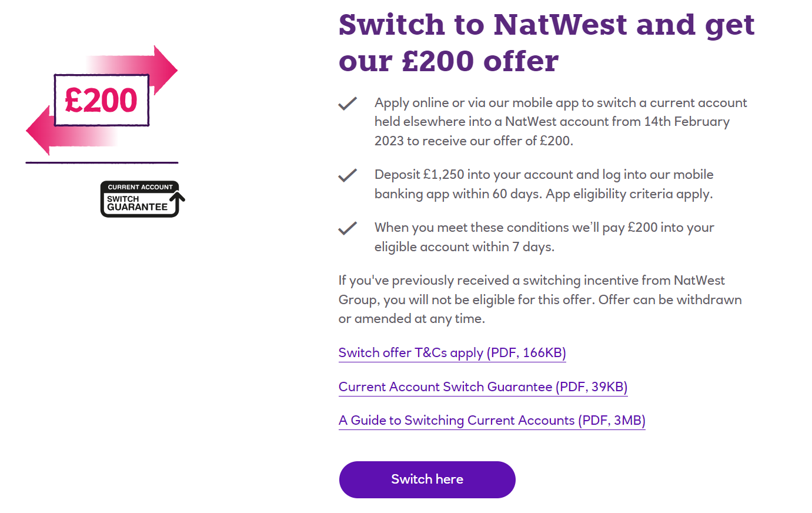Viewport: 812px width, 513px height.
Task: Open Switch offer T&Cs apply PDF
Action: coord(452,353)
